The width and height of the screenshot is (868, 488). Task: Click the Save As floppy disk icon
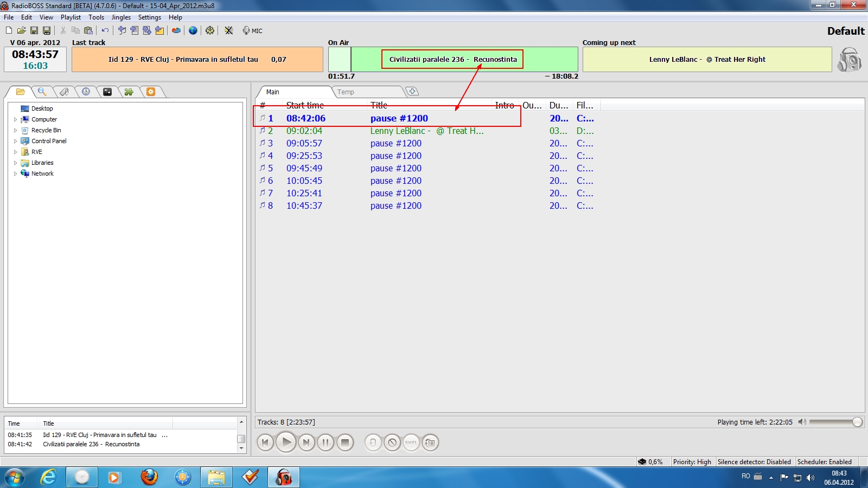(47, 30)
